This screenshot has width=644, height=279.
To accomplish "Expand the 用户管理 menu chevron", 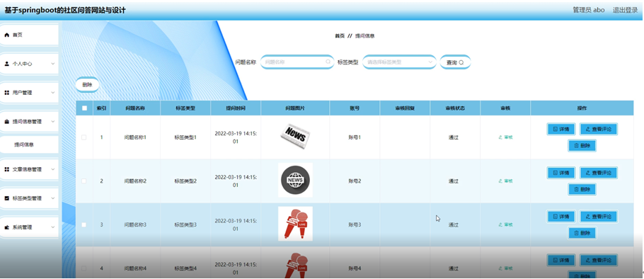I will (x=52, y=93).
